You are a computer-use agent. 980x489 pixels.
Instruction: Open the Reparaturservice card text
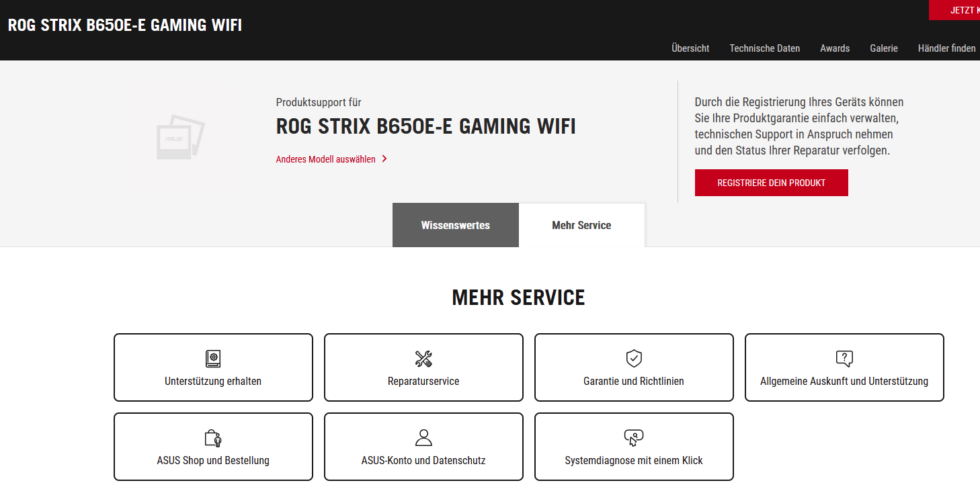(x=423, y=382)
